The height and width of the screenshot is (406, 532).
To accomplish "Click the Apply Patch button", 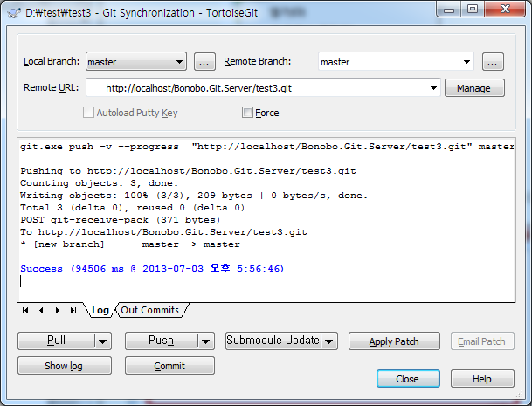I will [394, 341].
